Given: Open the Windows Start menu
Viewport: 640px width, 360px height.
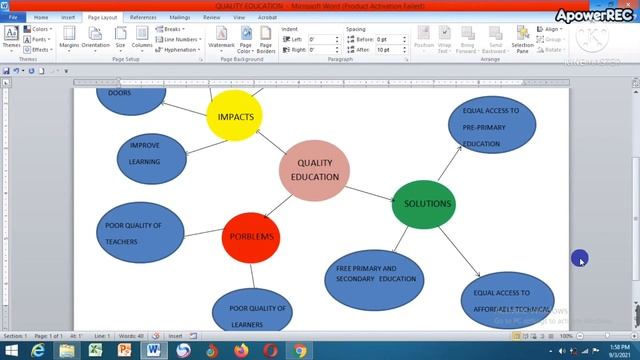Looking at the screenshot, I should [x=11, y=351].
